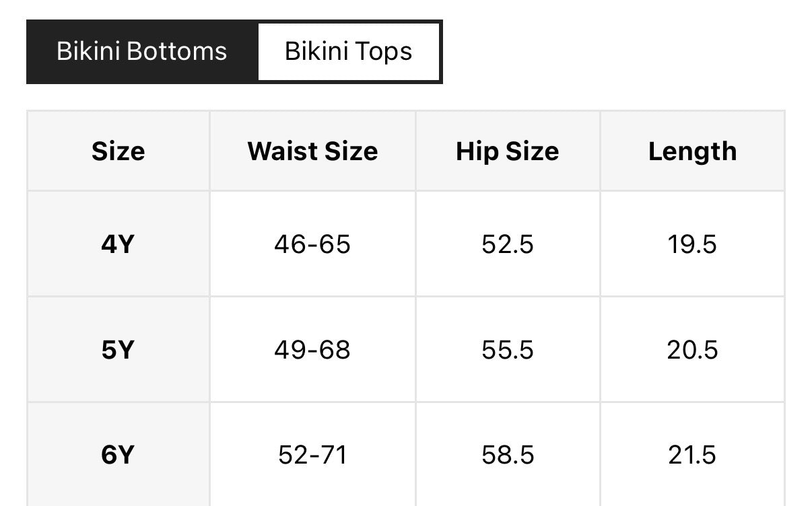Viewport: 812px width, 506px height.
Task: Show the size chart for bikini bottoms
Action: coord(142,52)
